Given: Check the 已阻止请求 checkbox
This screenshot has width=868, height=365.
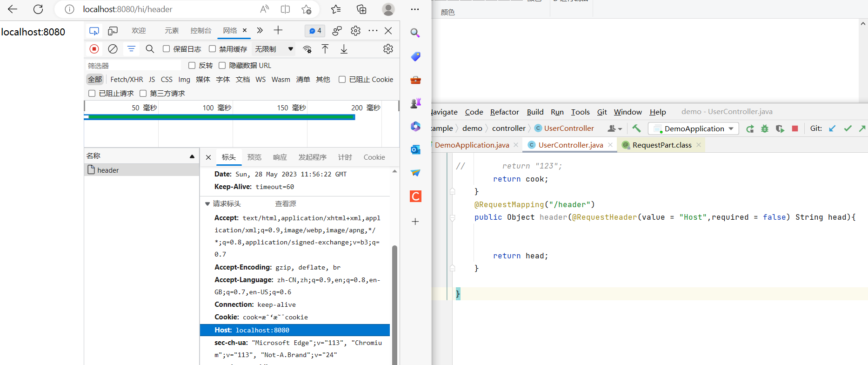Looking at the screenshot, I should point(92,94).
